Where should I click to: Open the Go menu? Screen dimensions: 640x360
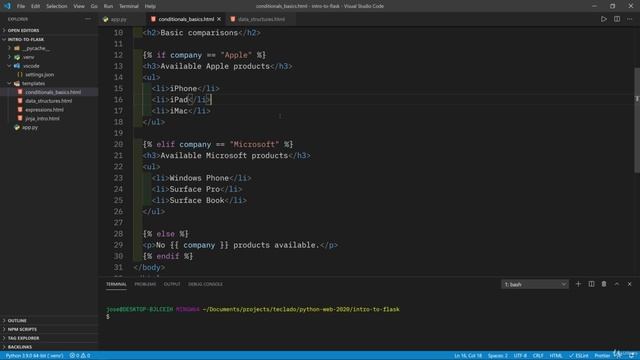pos(94,6)
